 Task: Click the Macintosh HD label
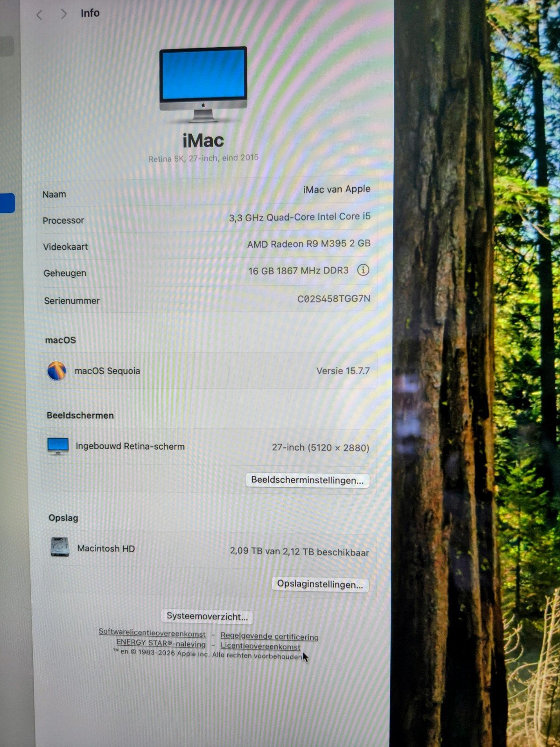[x=106, y=549]
